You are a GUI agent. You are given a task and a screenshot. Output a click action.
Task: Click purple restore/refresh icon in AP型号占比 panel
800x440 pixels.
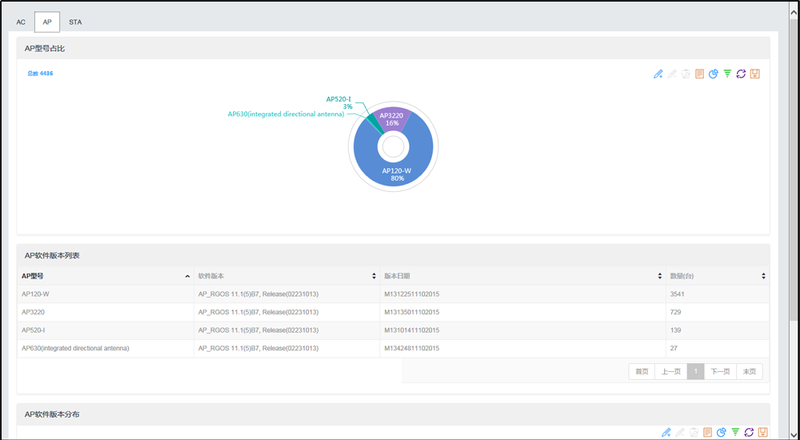pyautogui.click(x=742, y=74)
